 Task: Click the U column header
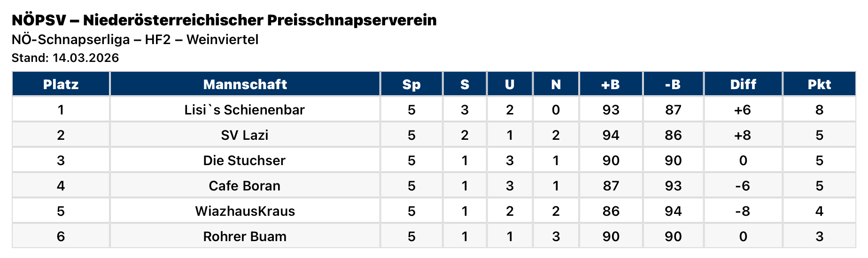pos(510,84)
